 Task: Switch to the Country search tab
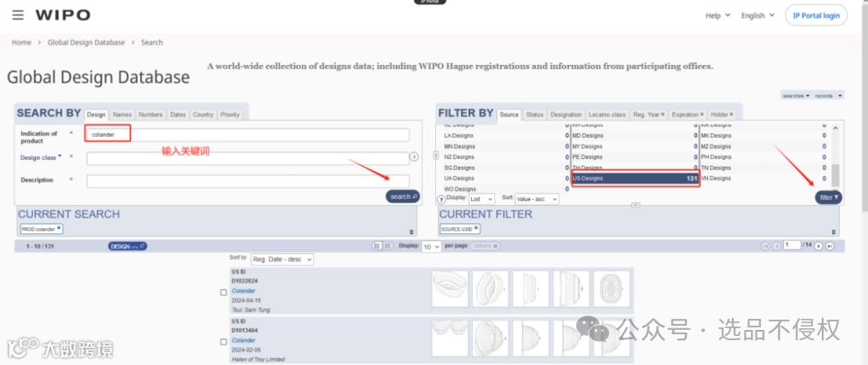[204, 115]
